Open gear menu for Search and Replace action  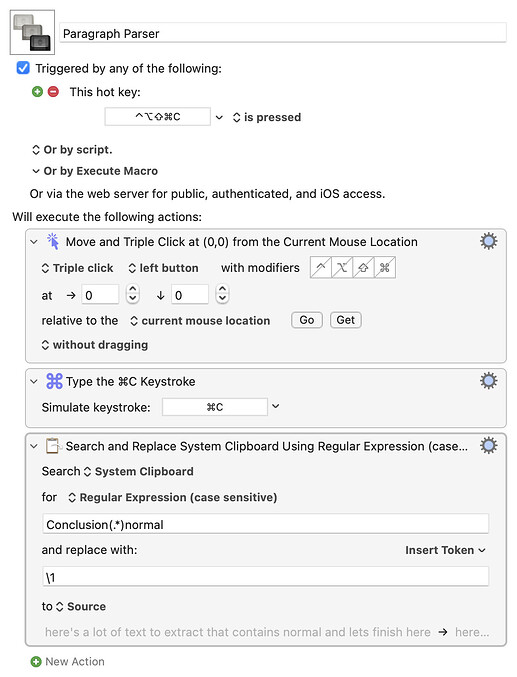coord(488,446)
